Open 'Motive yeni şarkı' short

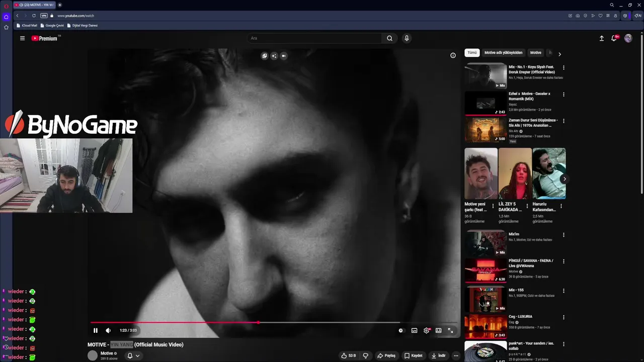pos(481,173)
